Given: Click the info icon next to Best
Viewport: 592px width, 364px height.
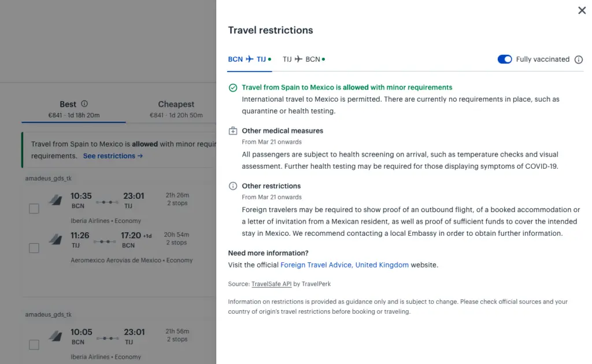Looking at the screenshot, I should pos(84,104).
